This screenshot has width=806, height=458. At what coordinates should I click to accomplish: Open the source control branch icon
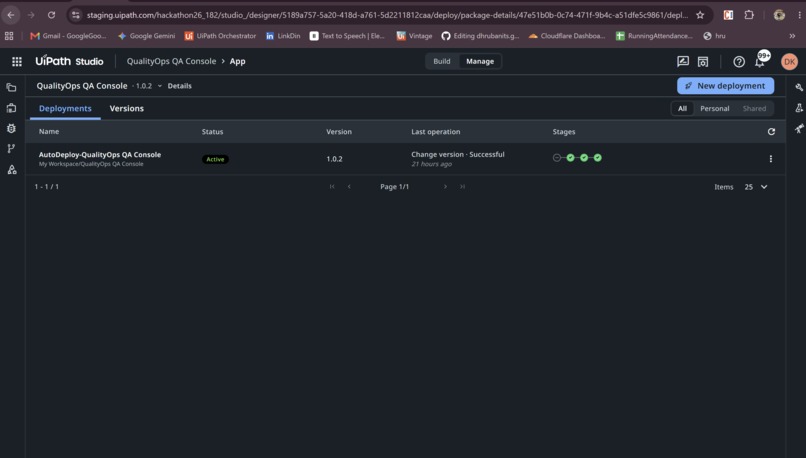(x=11, y=149)
